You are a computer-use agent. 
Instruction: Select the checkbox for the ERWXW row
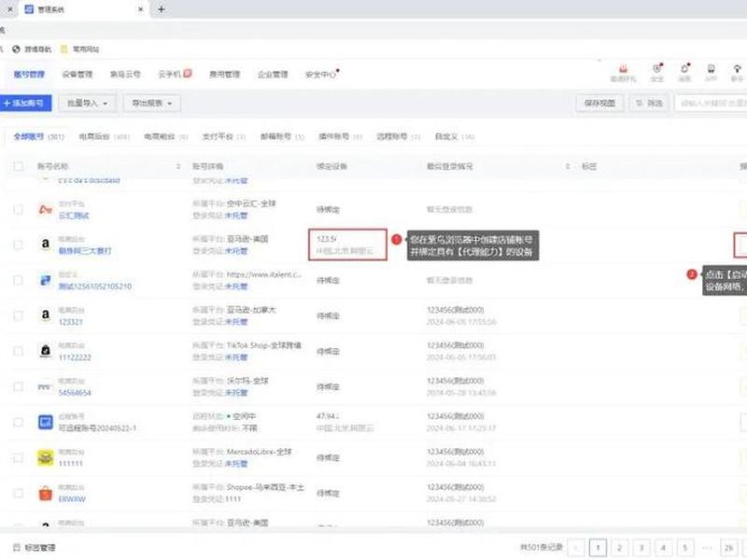pos(18,494)
